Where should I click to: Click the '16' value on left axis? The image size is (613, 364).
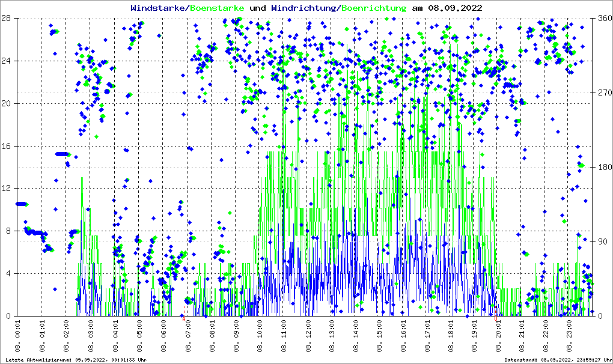[x=7, y=146]
